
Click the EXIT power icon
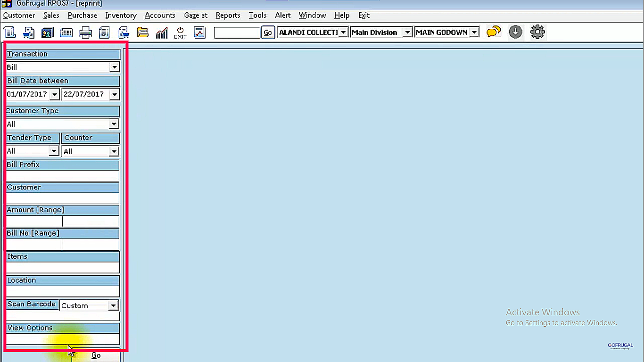(x=180, y=33)
